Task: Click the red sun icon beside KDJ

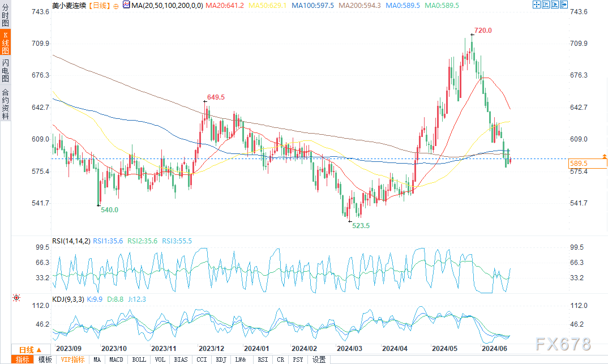Action: 16,297
